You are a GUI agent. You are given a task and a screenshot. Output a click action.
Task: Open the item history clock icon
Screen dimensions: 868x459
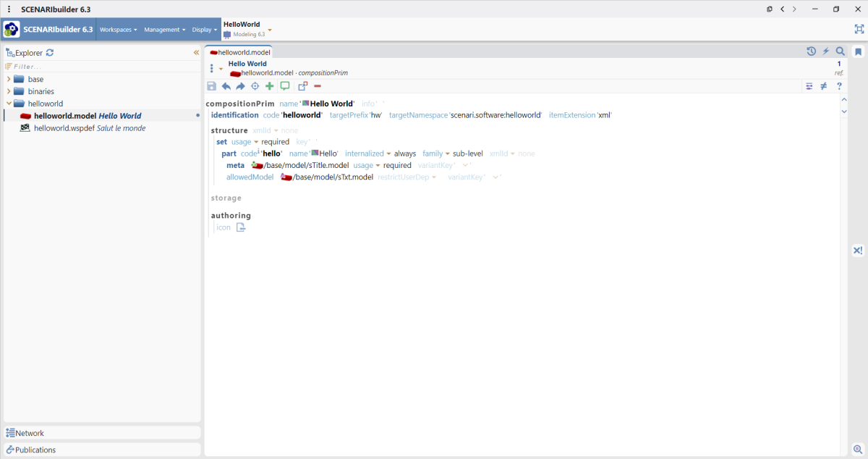coord(811,51)
